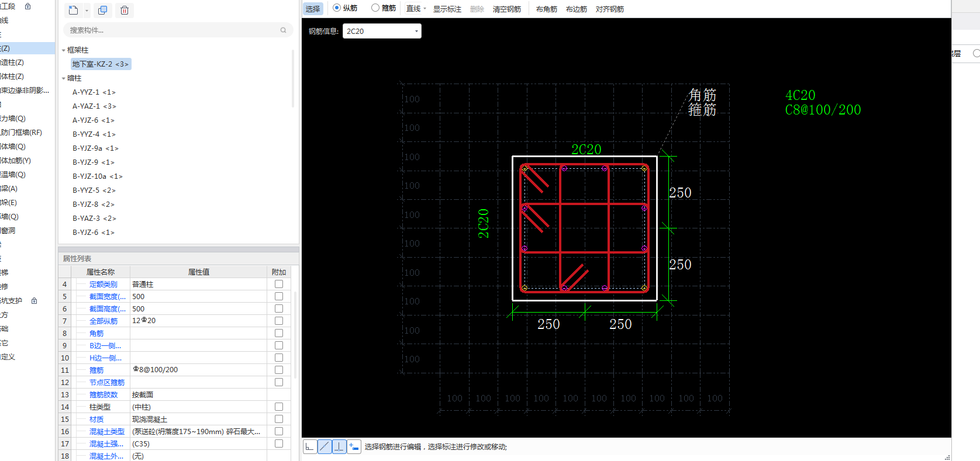Click the 节点区箍筋 property link

(107, 383)
